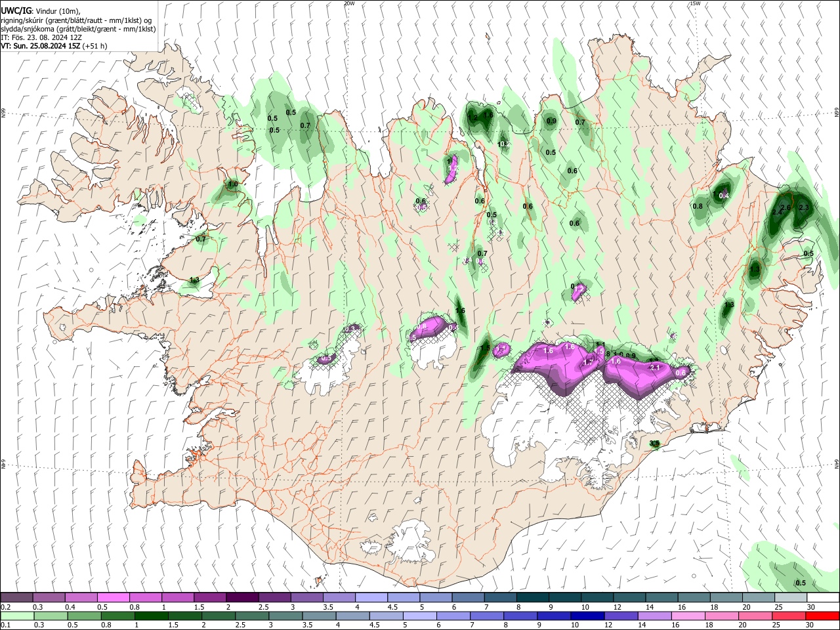
Task: Click the pale gray upper swatch at 25
Action: click(791, 597)
